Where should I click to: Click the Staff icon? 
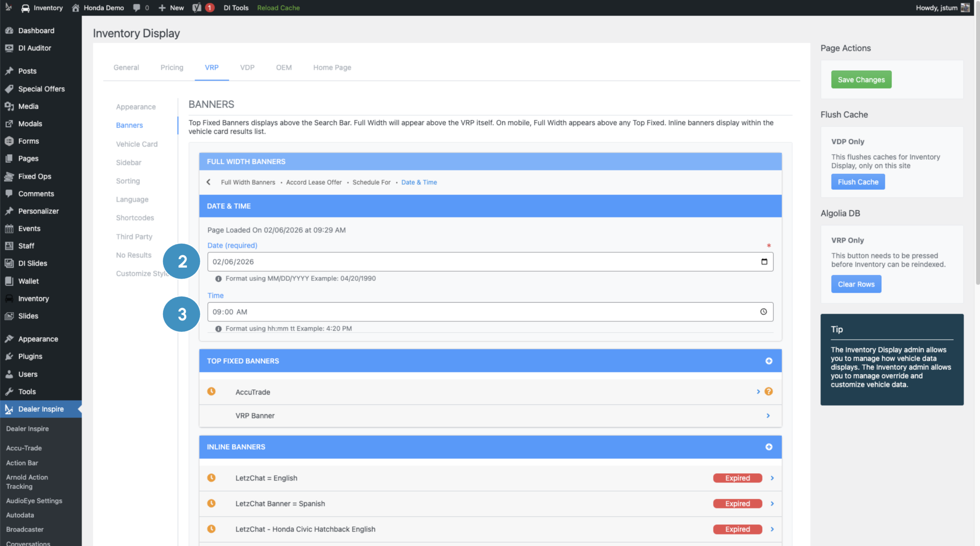(9, 246)
